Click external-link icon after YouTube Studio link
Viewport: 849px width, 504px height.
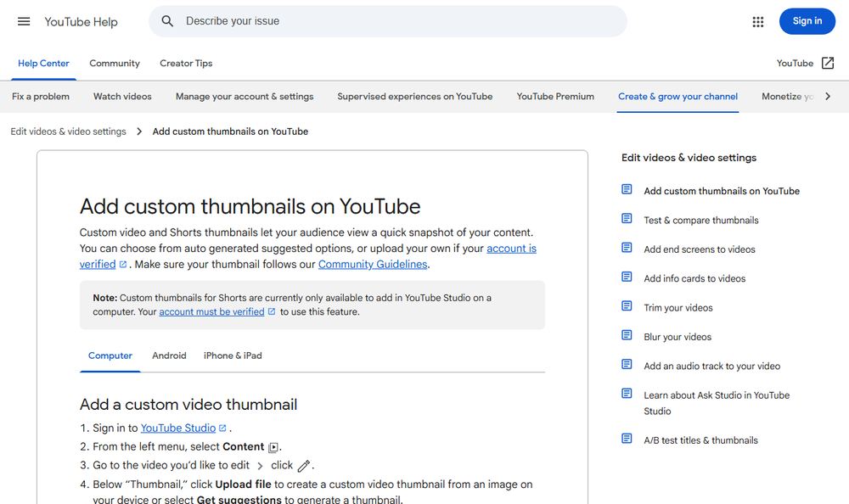pyautogui.click(x=222, y=428)
